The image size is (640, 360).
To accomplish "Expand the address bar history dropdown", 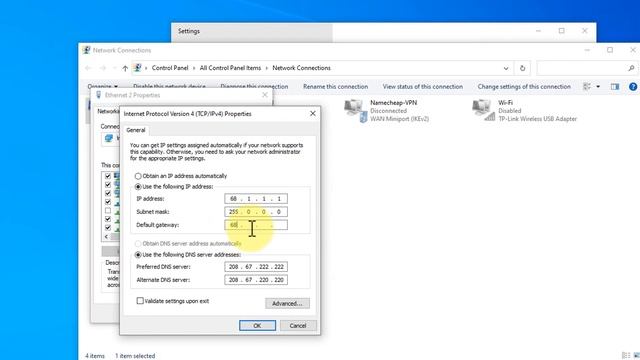I will tap(506, 68).
